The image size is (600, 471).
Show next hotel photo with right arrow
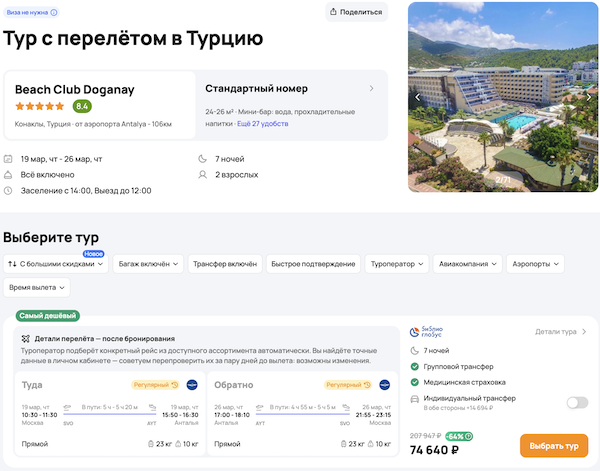click(x=589, y=97)
